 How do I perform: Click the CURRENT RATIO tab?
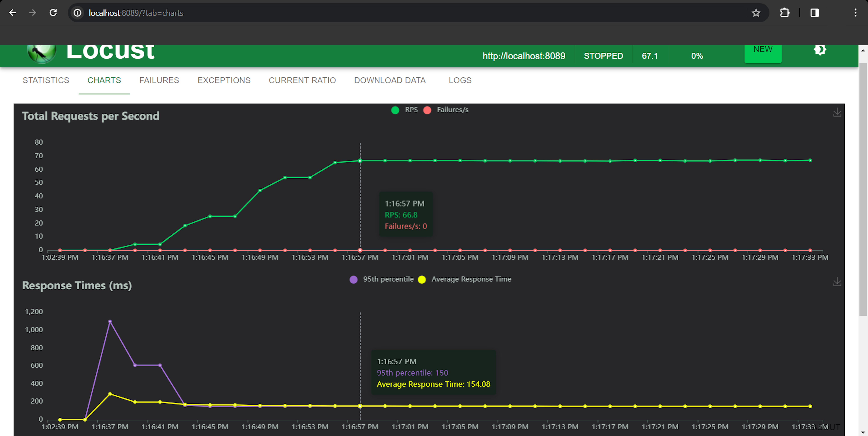tap(302, 80)
